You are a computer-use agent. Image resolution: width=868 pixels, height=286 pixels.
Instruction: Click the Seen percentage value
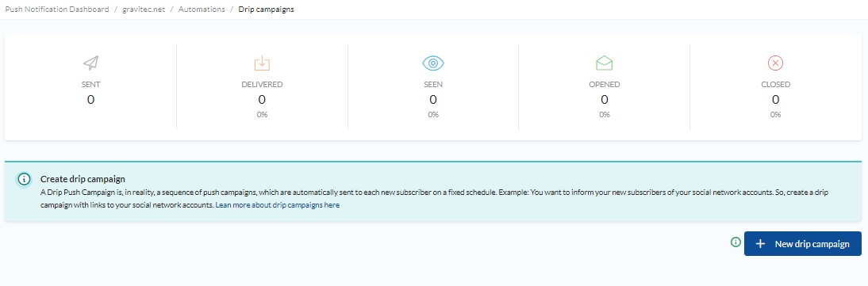433,115
